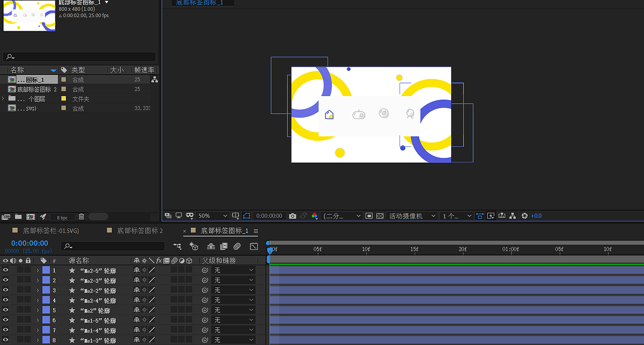Click the region of interest frame icon

(x=369, y=216)
